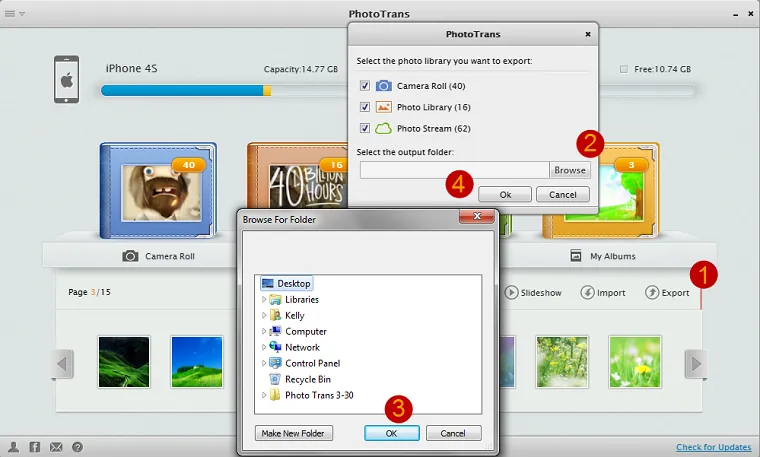760x457 pixels.
Task: Open the main menu icon in title bar
Action: (x=9, y=14)
